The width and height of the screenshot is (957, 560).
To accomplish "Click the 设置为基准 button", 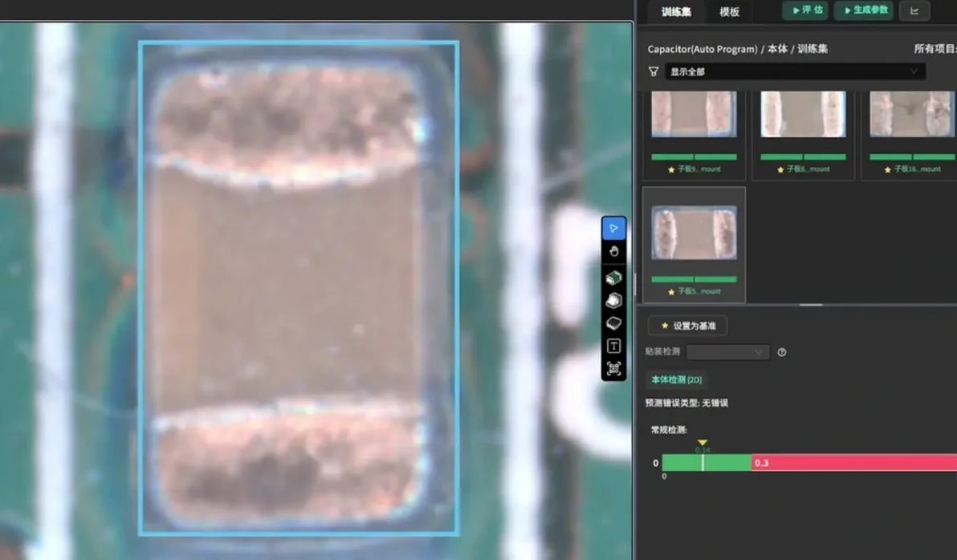I will [687, 326].
